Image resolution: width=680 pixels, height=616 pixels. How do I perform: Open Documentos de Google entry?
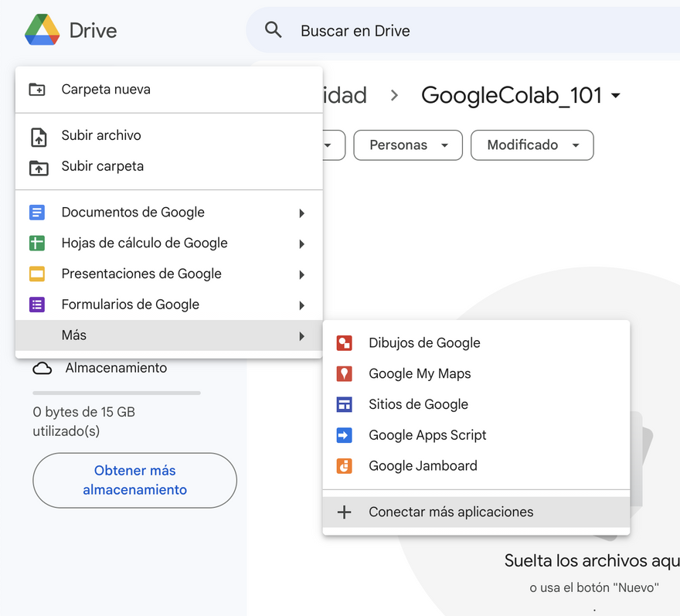(x=169, y=213)
